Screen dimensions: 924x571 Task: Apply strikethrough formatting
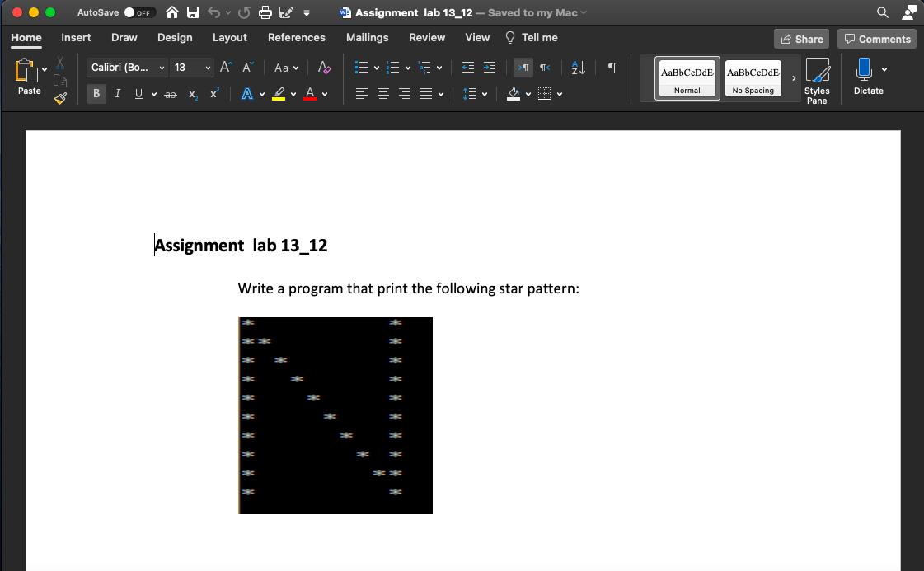(x=170, y=93)
